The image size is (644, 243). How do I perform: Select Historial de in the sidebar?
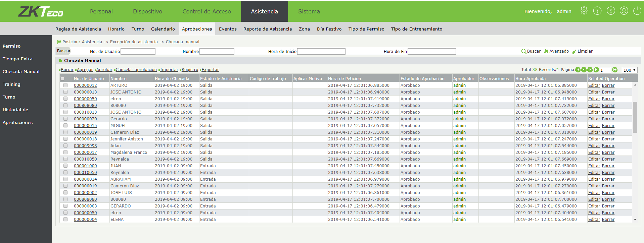point(15,110)
